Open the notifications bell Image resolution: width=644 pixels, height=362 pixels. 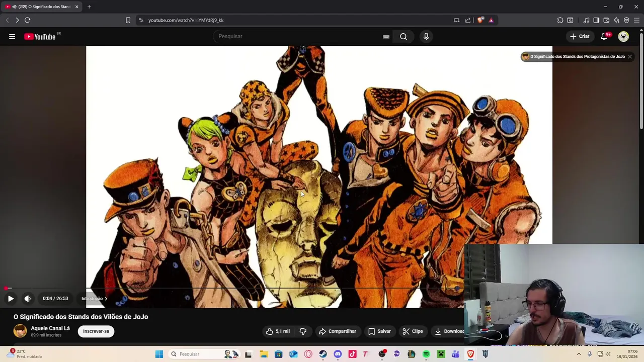[x=605, y=36]
